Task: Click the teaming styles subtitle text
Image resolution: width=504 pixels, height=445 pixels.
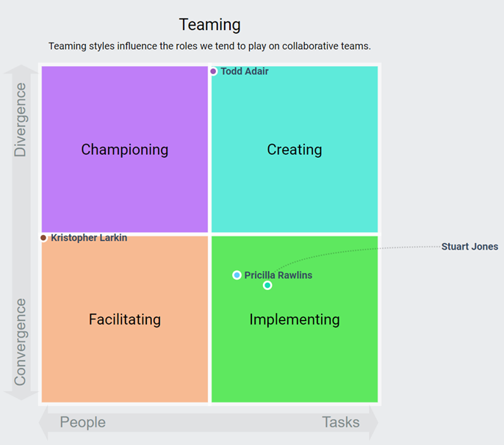Action: [209, 46]
